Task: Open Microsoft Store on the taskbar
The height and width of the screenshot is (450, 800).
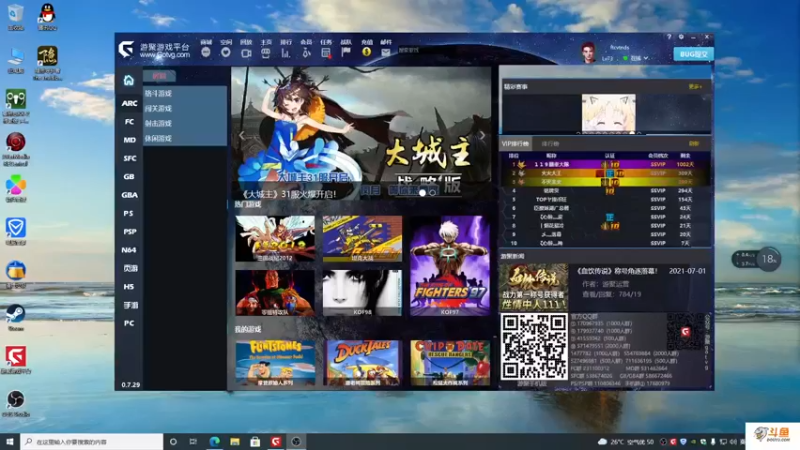Action: coord(255,441)
